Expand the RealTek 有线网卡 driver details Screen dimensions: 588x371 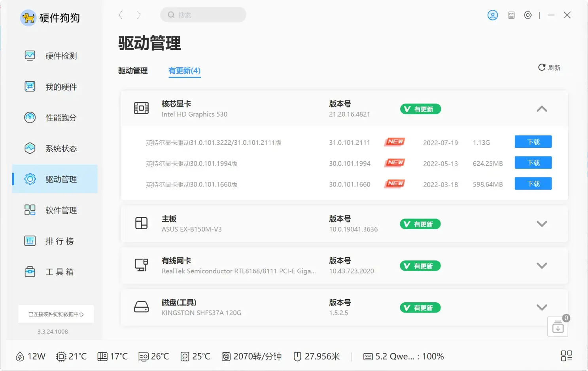[541, 266]
